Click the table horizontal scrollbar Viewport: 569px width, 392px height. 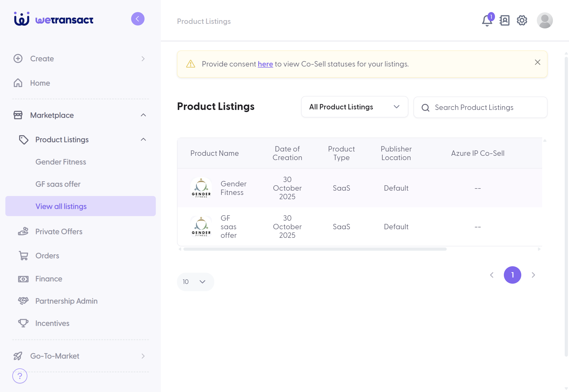coord(315,249)
